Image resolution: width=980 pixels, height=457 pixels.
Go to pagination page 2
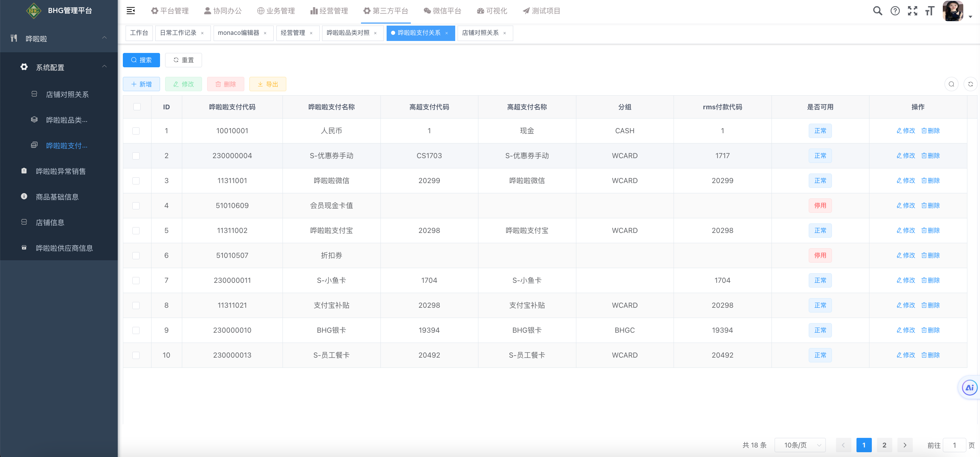[x=884, y=445]
